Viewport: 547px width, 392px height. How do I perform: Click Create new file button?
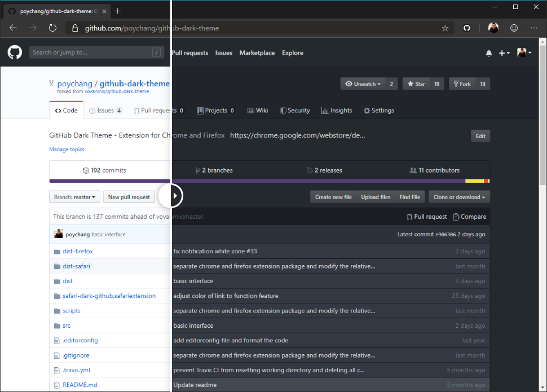tap(333, 197)
